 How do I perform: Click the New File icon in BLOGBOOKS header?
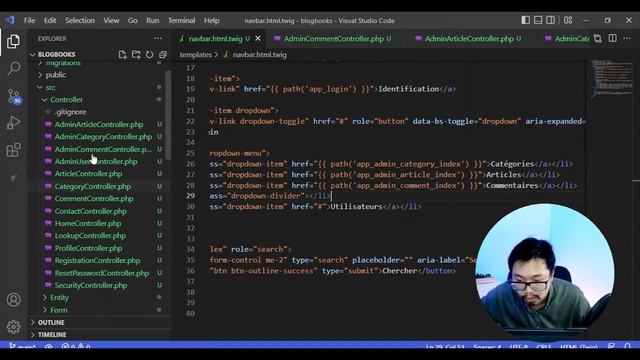pos(122,55)
